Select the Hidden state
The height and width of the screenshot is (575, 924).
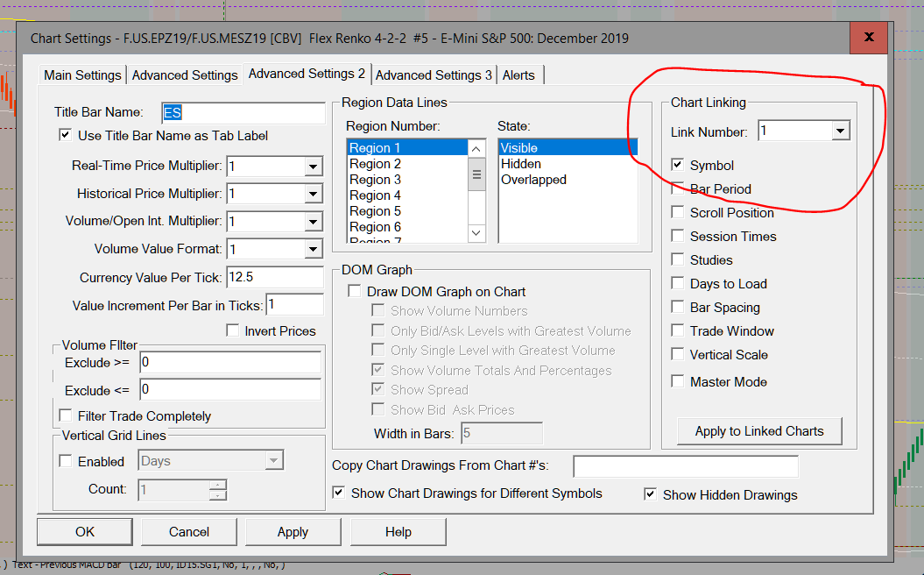pos(568,163)
